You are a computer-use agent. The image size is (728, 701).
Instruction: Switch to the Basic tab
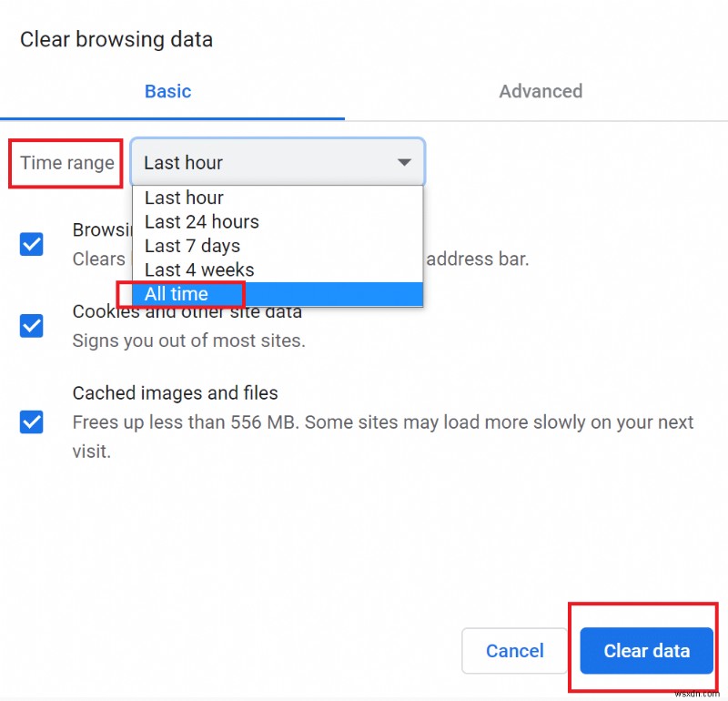pos(167,91)
